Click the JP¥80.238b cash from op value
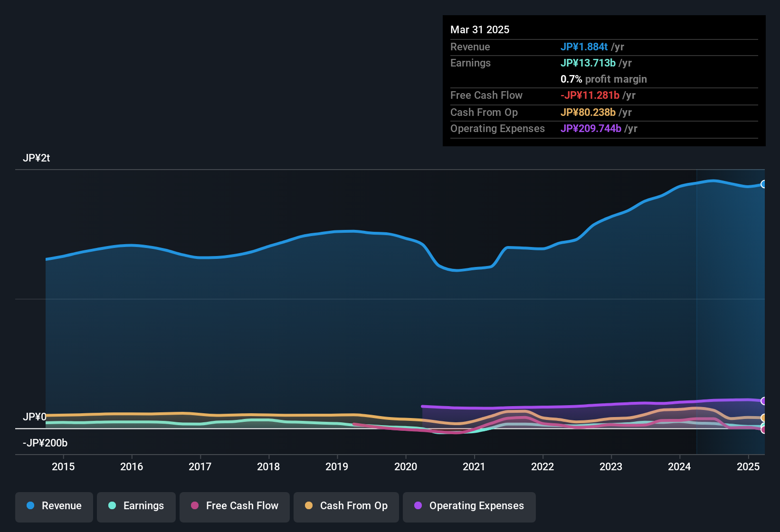The width and height of the screenshot is (780, 532). tap(588, 112)
